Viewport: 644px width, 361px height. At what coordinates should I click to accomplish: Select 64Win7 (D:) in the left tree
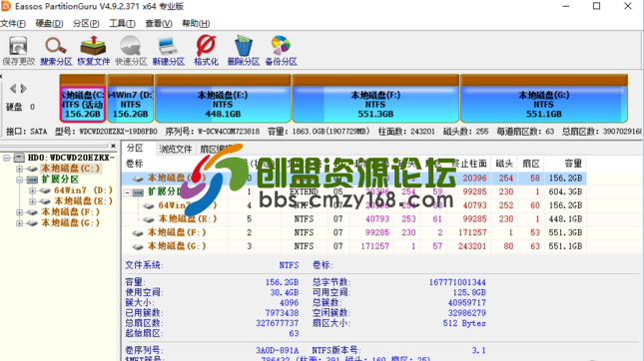pos(83,190)
